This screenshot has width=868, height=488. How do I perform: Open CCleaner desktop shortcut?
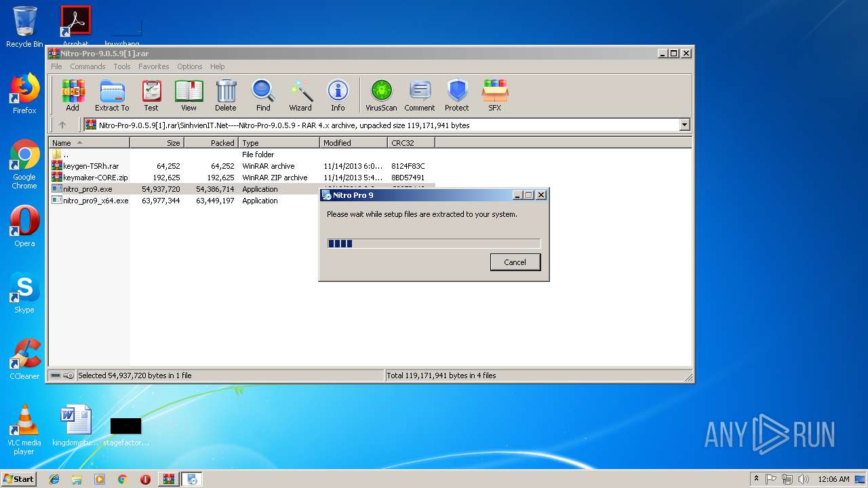24,359
